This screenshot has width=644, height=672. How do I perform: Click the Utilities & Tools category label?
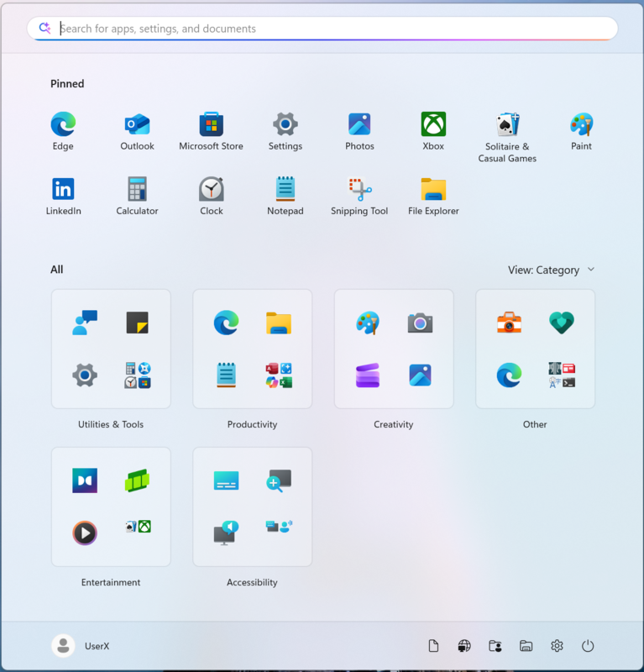[111, 424]
